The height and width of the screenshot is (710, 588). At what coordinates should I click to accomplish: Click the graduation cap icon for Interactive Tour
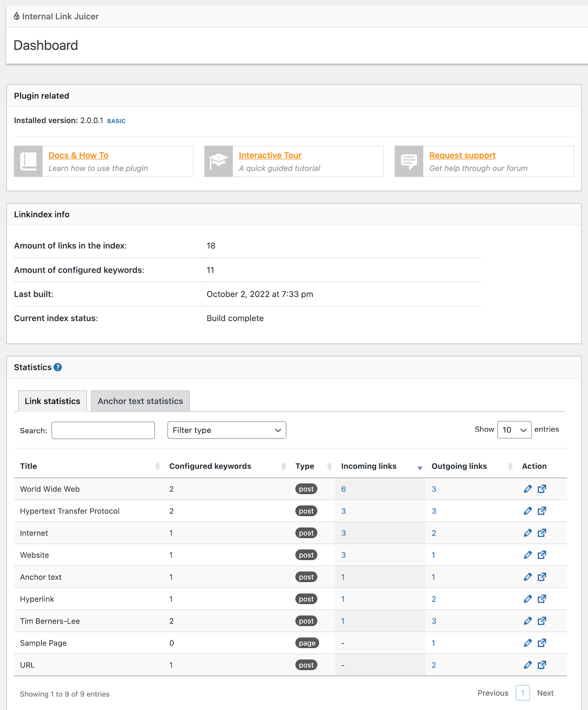point(219,161)
